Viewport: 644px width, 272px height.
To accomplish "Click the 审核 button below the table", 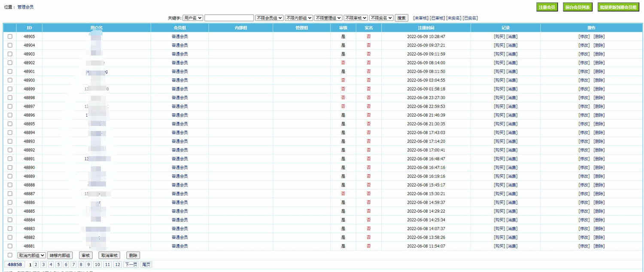I will [x=85, y=255].
